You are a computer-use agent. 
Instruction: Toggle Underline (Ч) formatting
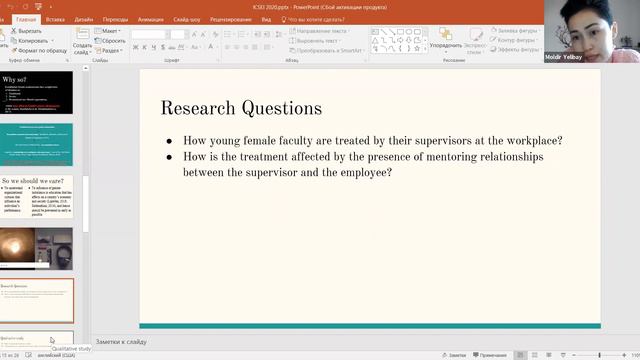(153, 47)
